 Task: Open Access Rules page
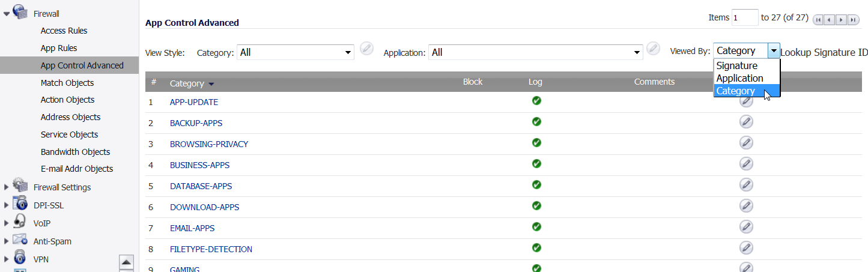[64, 31]
